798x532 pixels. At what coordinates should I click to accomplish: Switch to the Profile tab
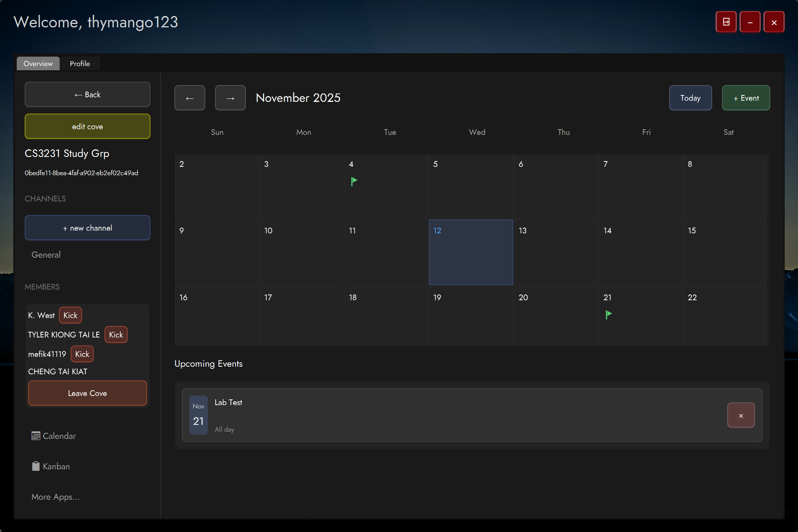[x=80, y=63]
